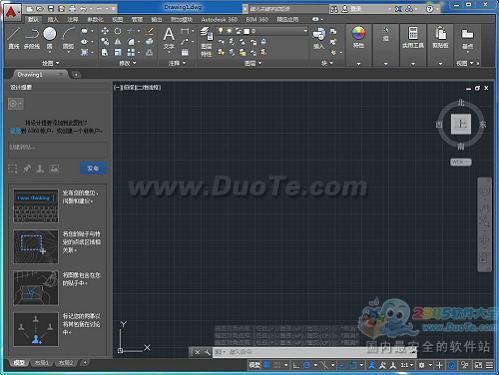
Task: Click the Model (模型) button in status bar
Action: point(255,365)
